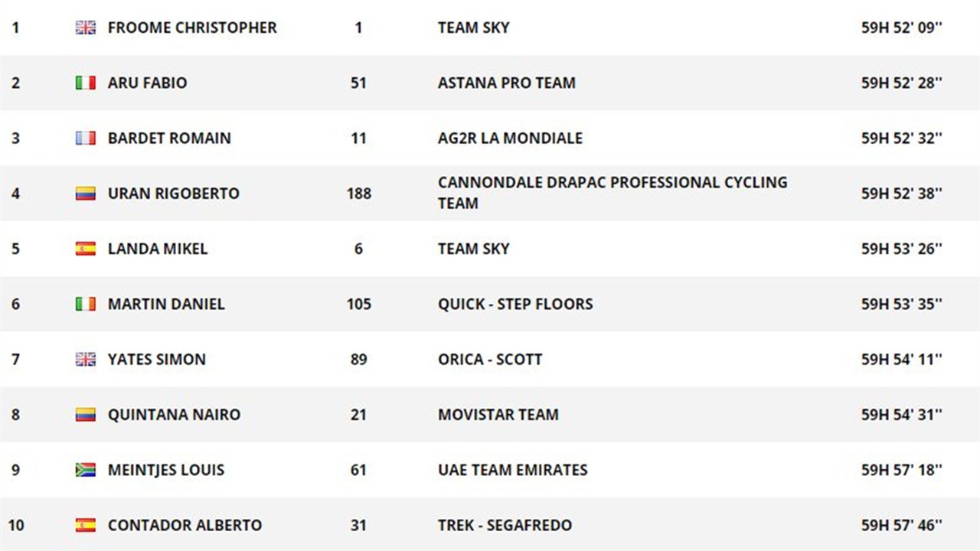Click Astana Pro Team name
The height and width of the screenshot is (551, 980).
click(507, 83)
